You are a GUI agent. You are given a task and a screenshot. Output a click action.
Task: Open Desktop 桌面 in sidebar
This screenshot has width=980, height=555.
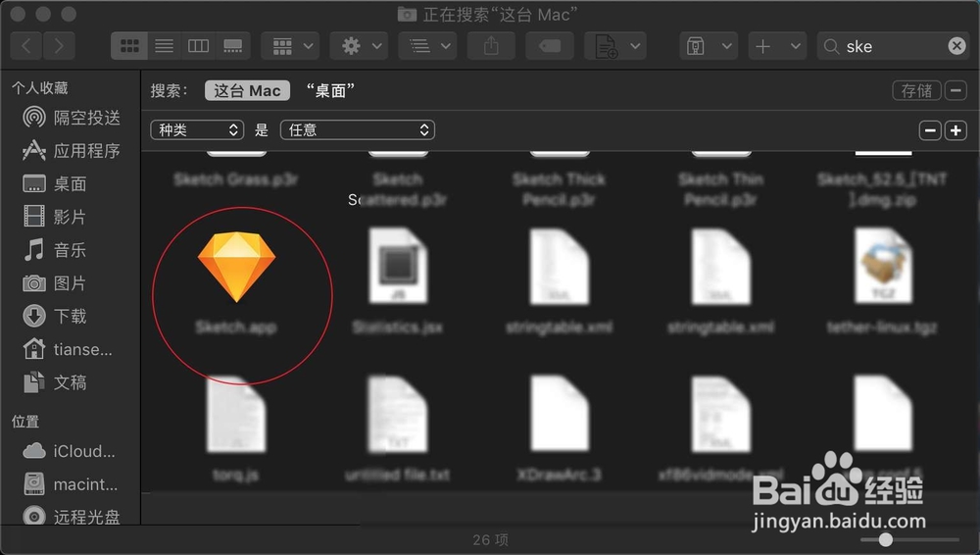point(55,183)
